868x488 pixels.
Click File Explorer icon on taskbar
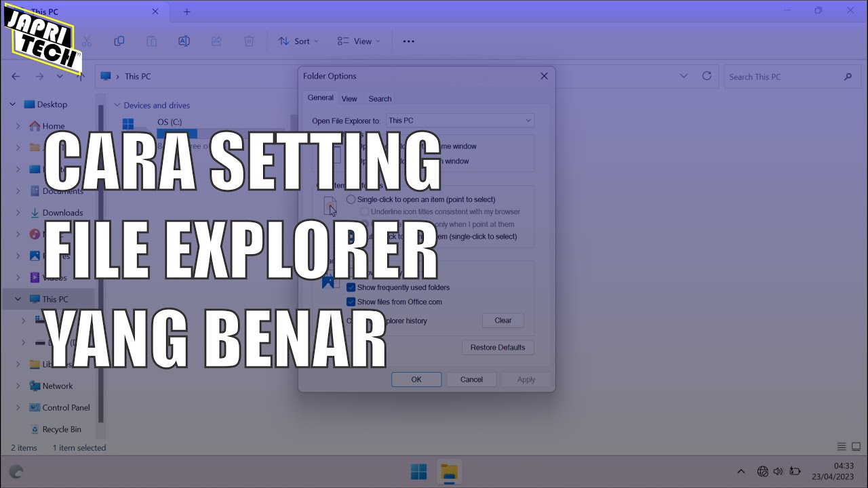pos(449,472)
